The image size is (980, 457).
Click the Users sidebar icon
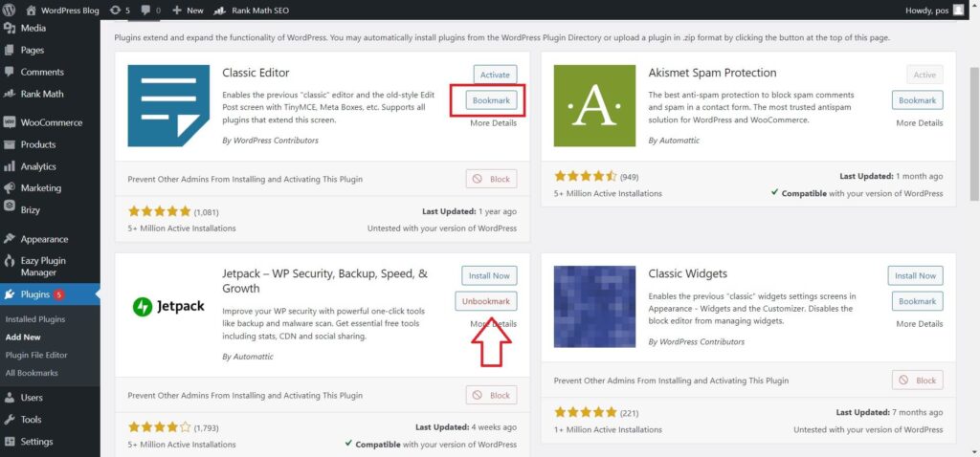(x=10, y=397)
